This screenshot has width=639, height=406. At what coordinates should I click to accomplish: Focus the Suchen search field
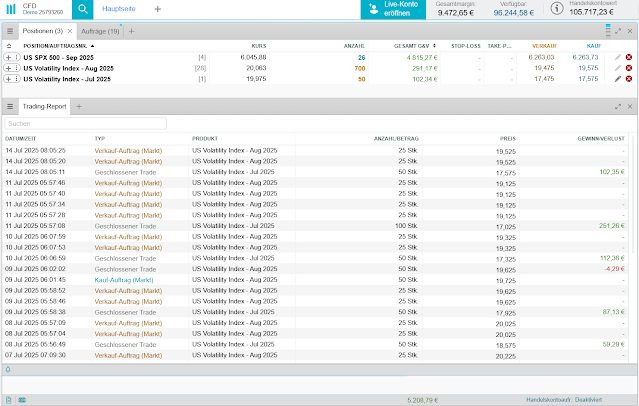pyautogui.click(x=86, y=124)
